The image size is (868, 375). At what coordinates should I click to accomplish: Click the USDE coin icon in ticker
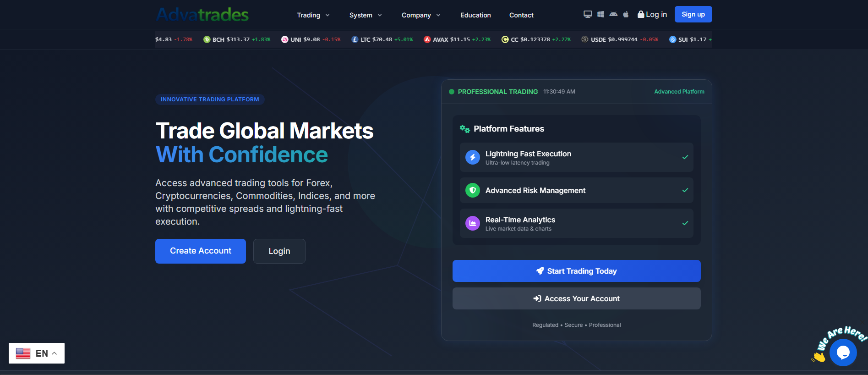[x=585, y=39]
